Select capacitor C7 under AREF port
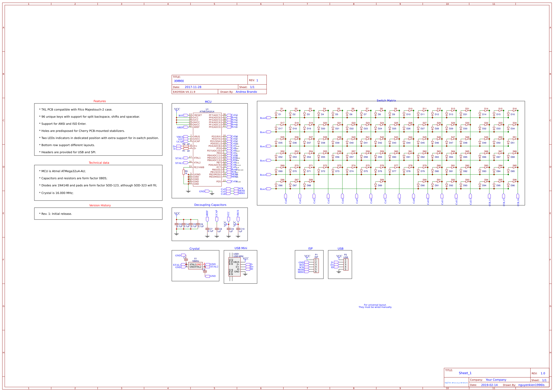Image resolution: width=554 pixels, height=392 pixels. point(207,229)
